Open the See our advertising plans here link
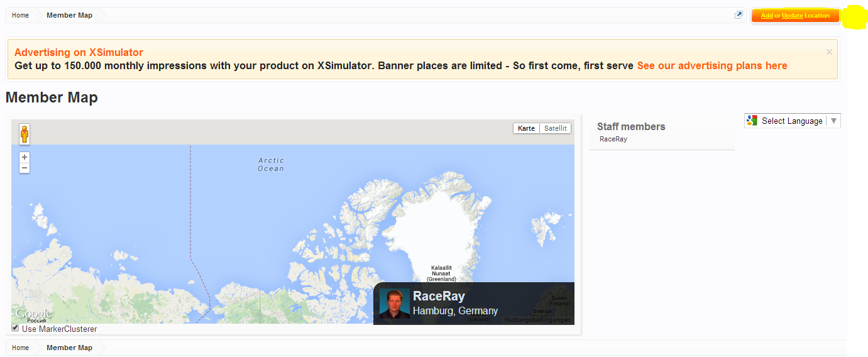This screenshot has height=357, width=868. tap(712, 66)
